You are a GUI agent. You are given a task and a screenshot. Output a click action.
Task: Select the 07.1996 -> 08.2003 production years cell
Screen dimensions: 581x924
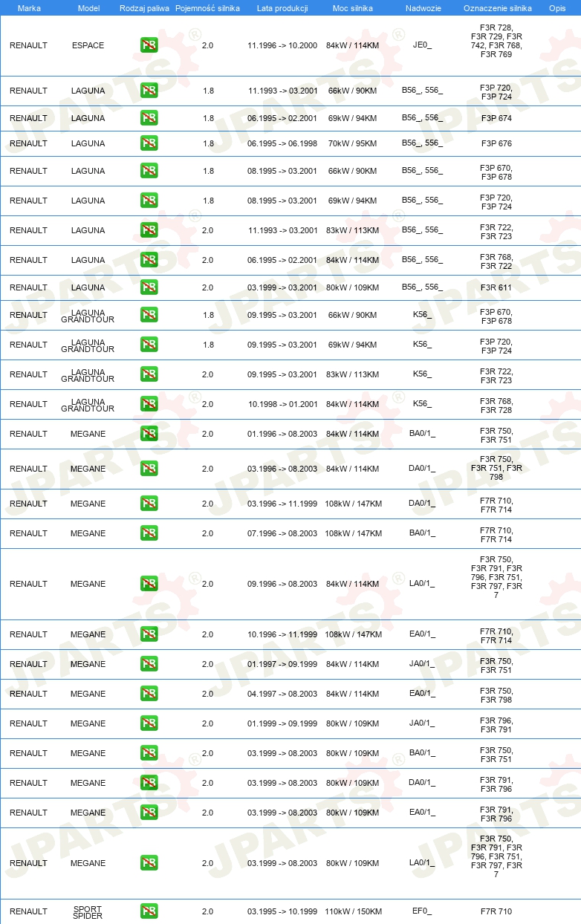click(282, 533)
